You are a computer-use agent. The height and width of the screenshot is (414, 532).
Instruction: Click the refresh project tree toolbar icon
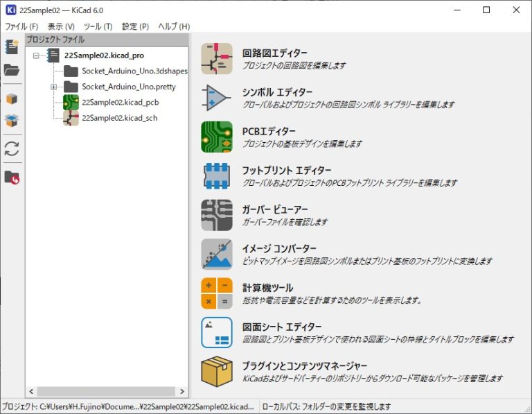tap(12, 148)
